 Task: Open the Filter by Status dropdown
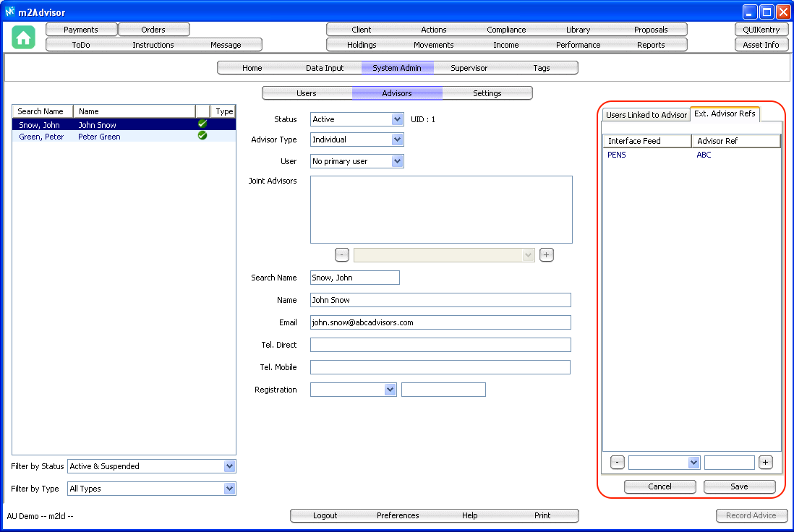229,467
